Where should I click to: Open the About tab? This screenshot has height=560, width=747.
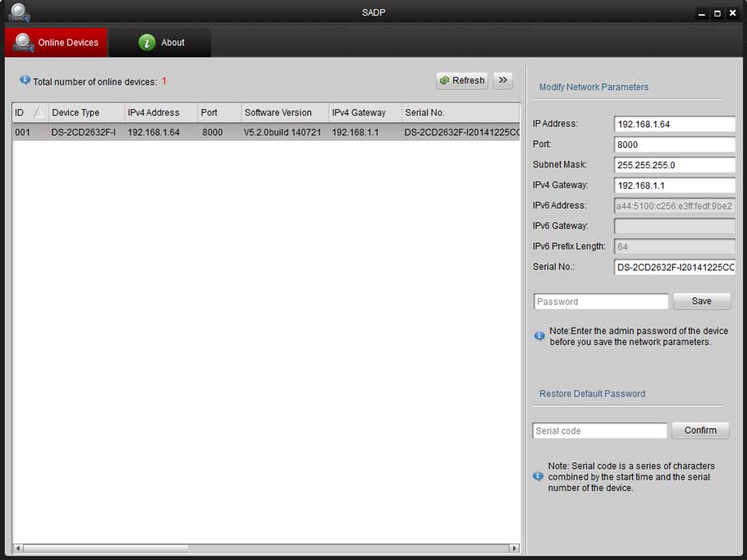click(x=160, y=43)
